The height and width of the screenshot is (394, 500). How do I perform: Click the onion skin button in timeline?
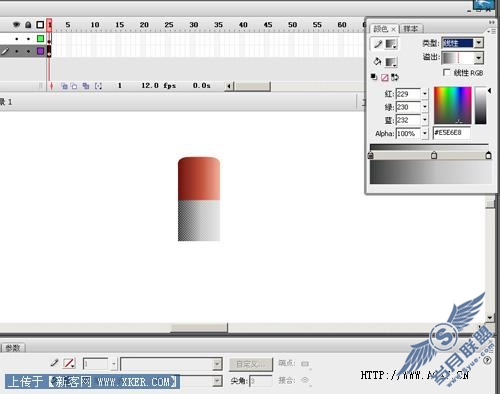64,86
